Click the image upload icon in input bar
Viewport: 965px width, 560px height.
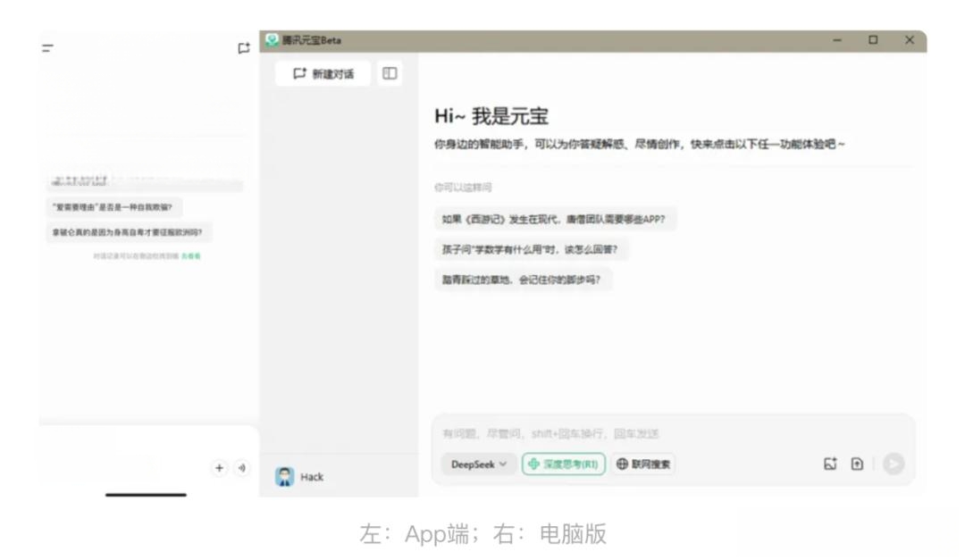(x=830, y=464)
